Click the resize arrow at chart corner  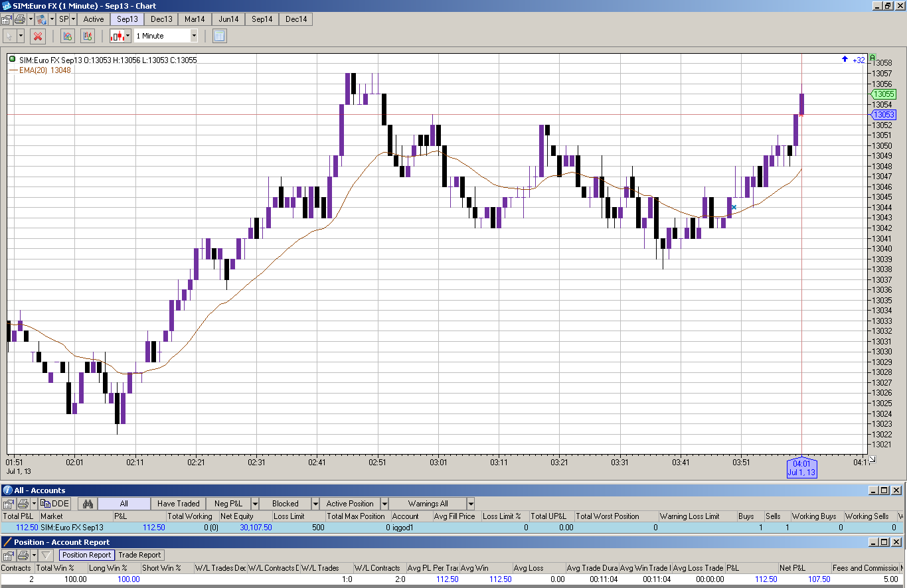click(x=872, y=459)
